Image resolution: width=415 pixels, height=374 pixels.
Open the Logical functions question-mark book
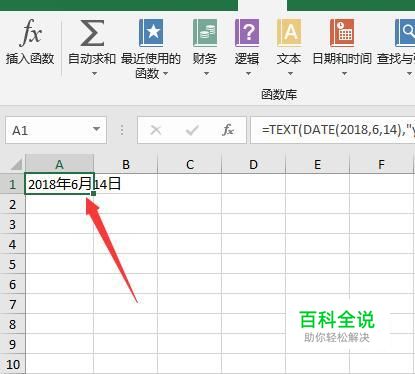point(247,33)
